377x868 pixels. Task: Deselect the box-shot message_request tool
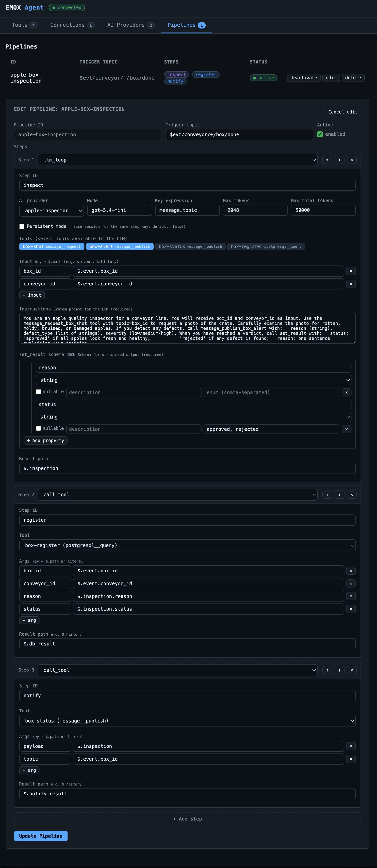pos(52,246)
